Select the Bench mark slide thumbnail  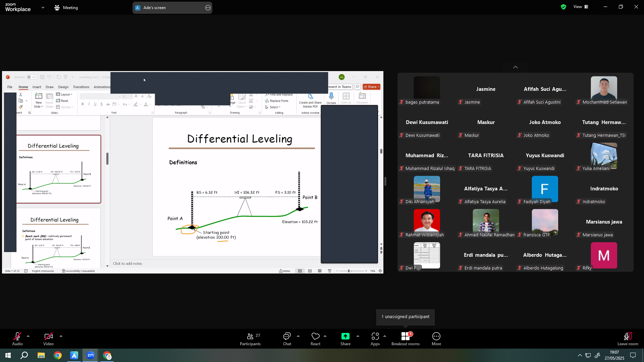[x=56, y=238]
